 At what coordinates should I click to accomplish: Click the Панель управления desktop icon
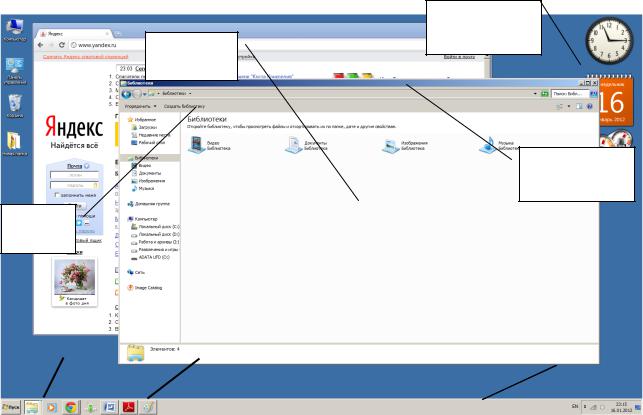(15, 71)
